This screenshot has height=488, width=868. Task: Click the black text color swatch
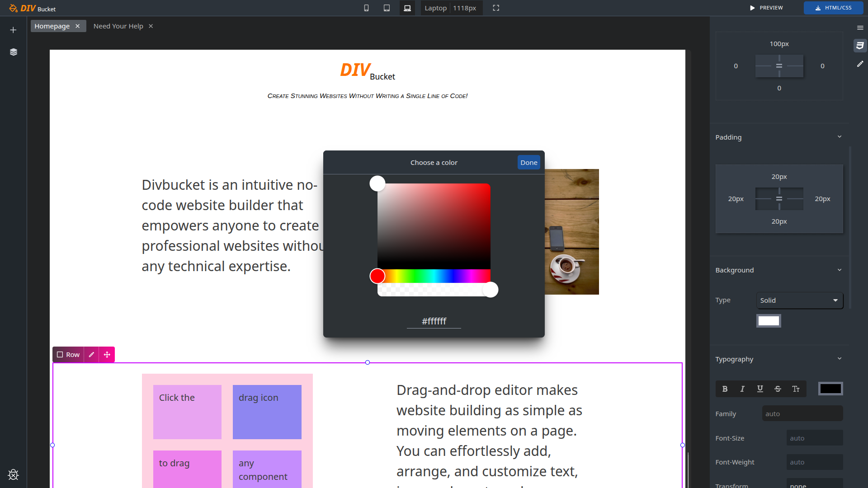coord(830,389)
